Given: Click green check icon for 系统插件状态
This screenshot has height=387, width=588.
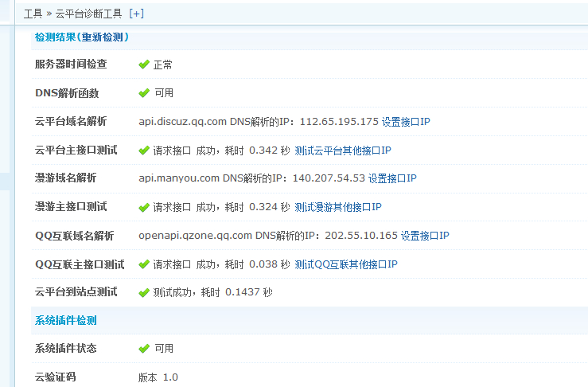Looking at the screenshot, I should (144, 348).
